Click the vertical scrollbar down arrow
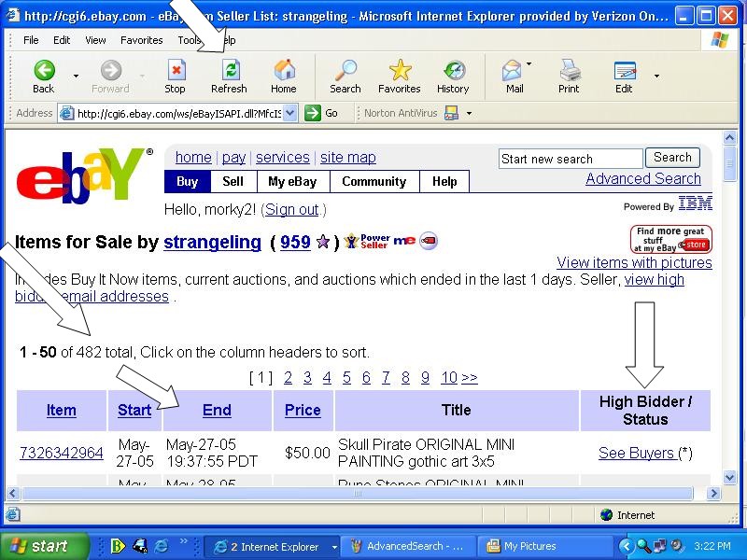This screenshot has width=747, height=560. coord(729,477)
